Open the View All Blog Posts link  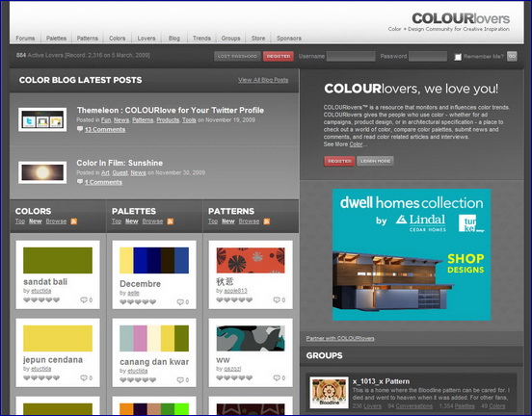(x=263, y=80)
